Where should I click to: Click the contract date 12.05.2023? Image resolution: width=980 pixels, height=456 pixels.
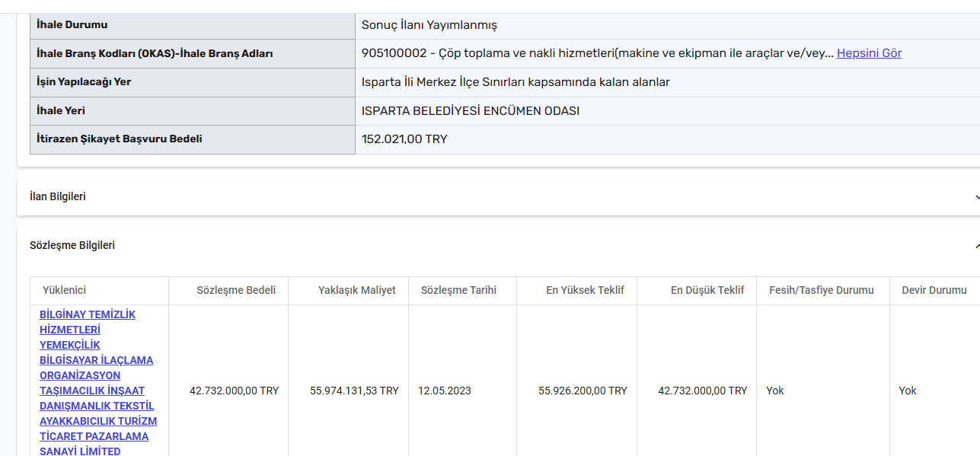coord(445,391)
